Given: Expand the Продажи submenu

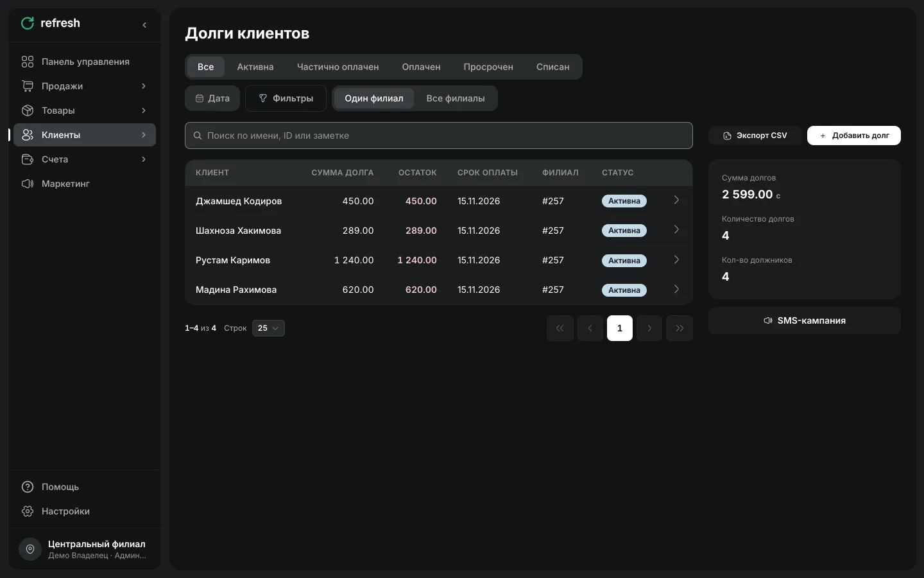Looking at the screenshot, I should pos(144,86).
